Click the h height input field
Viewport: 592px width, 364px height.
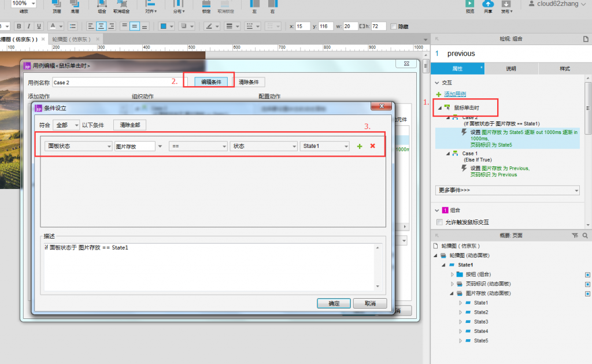(379, 26)
